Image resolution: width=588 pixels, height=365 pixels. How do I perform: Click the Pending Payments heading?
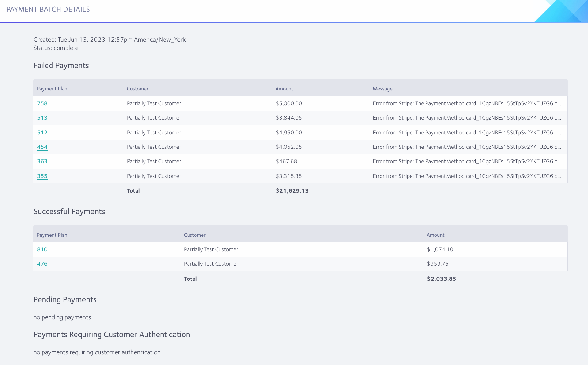[65, 300]
